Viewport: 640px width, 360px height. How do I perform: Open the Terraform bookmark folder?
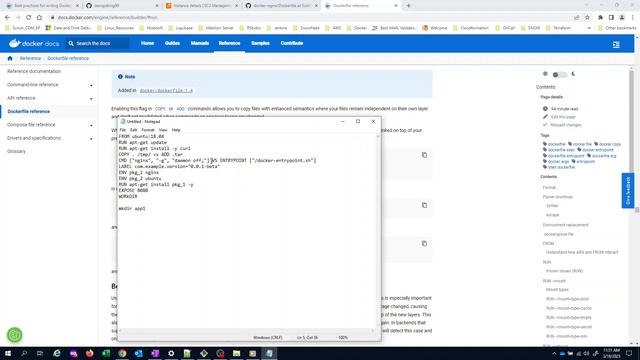coord(558,28)
